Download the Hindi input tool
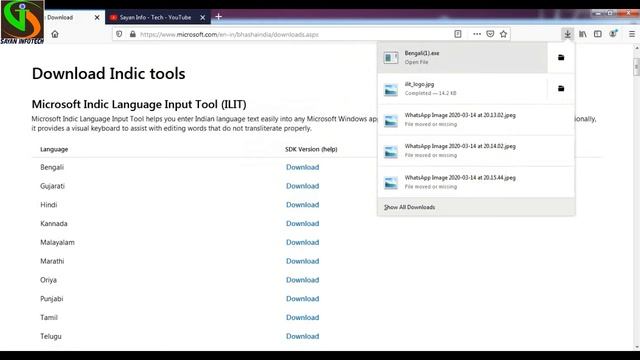 click(x=302, y=205)
